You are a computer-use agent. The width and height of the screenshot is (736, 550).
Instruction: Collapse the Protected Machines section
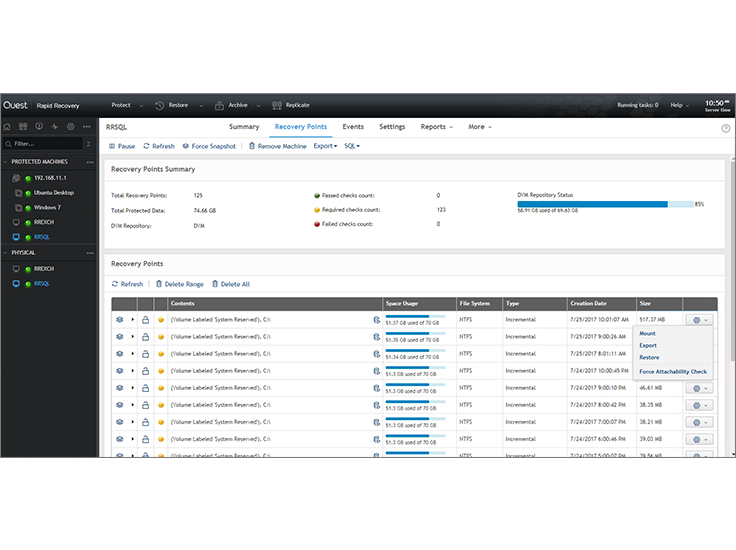pyautogui.click(x=6, y=161)
